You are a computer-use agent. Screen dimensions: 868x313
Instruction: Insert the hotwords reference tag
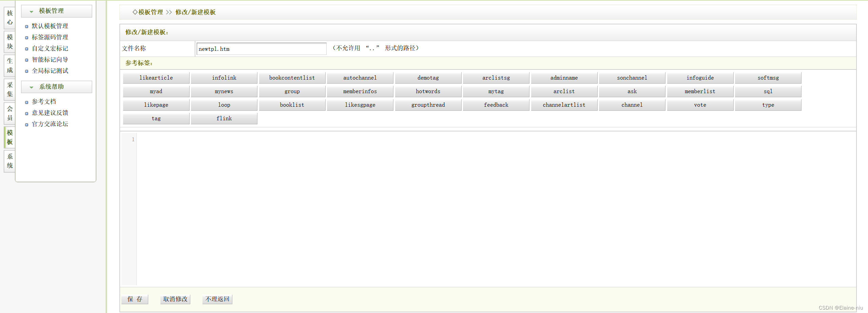[428, 91]
